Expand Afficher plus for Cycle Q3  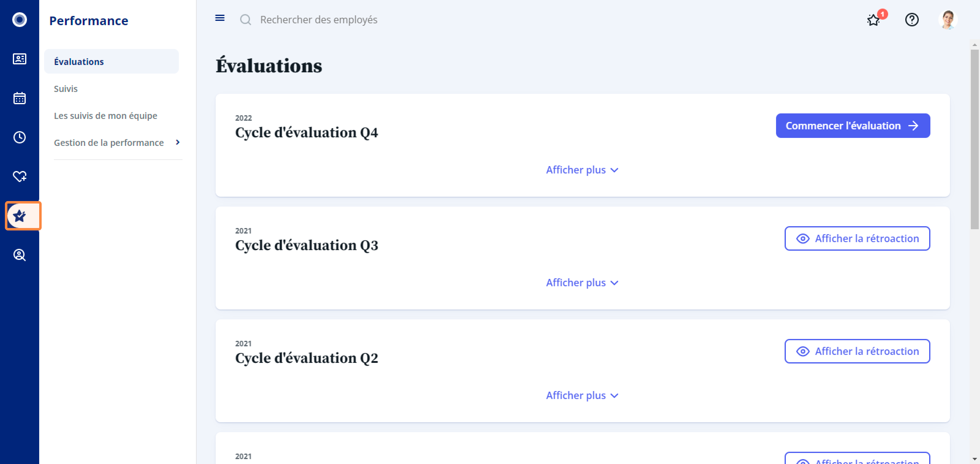tap(582, 283)
